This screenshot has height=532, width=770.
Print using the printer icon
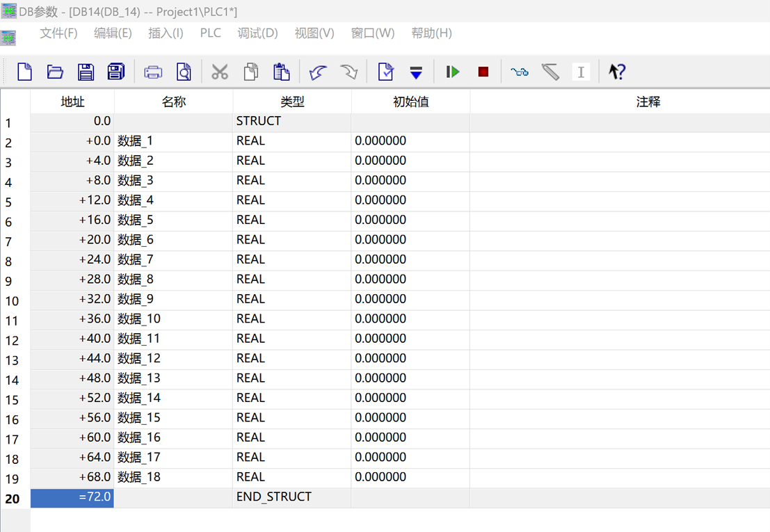[153, 72]
